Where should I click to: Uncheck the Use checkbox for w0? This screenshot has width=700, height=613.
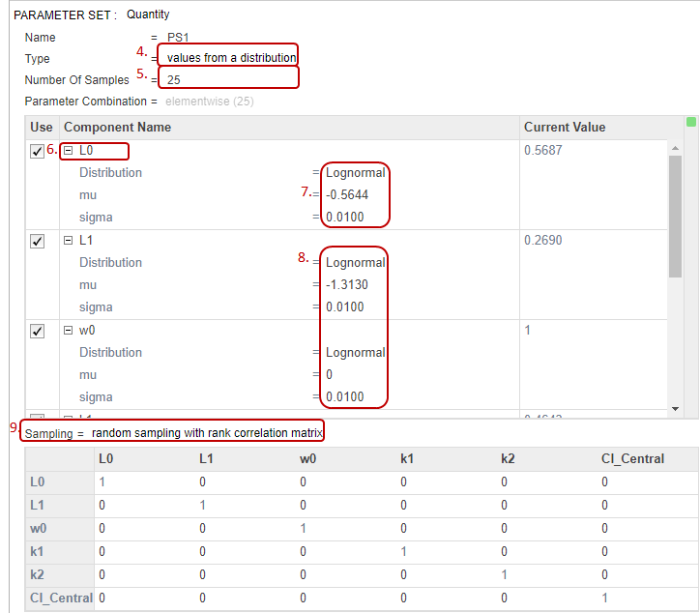coord(37,332)
